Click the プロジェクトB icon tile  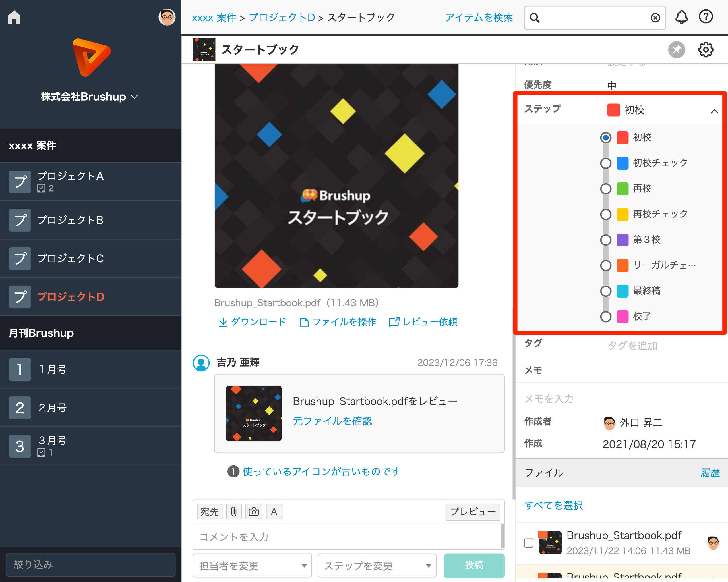click(20, 220)
